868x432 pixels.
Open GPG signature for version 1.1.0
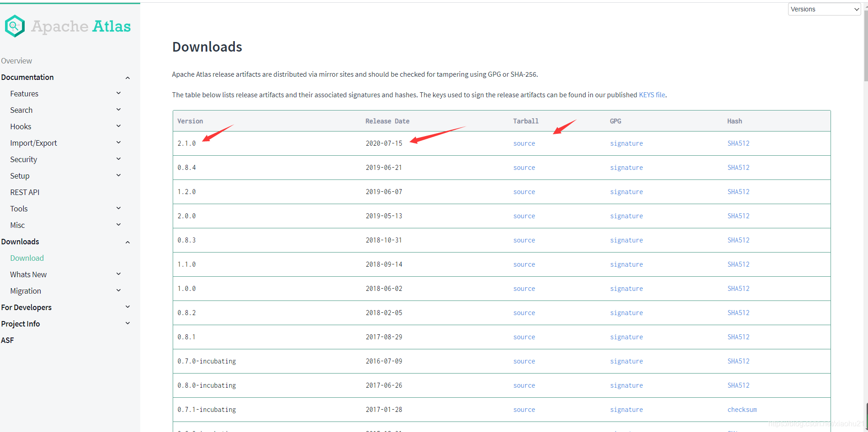[626, 264]
